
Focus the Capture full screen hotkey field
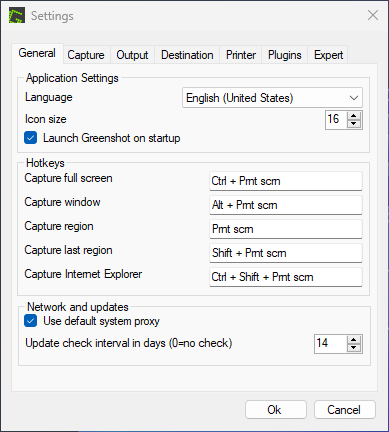coord(286,181)
